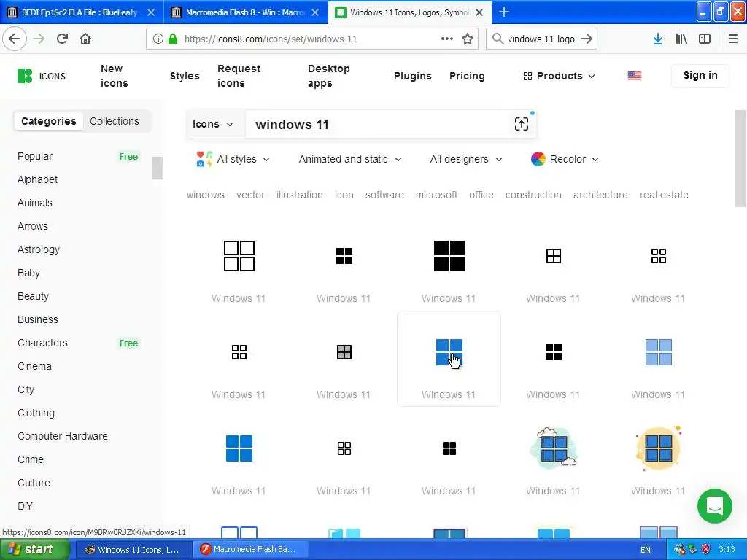Filter by the software tag
Image resolution: width=747 pixels, height=560 pixels.
click(x=384, y=195)
